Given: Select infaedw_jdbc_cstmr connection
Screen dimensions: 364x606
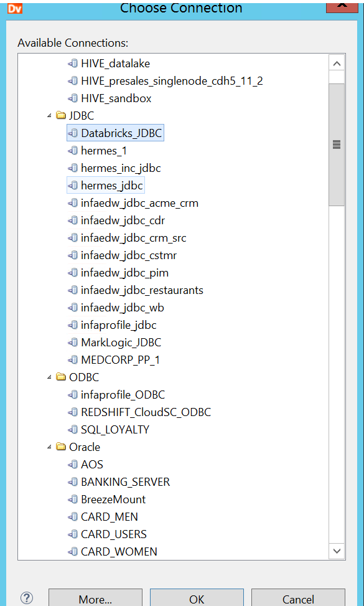Looking at the screenshot, I should pos(129,255).
